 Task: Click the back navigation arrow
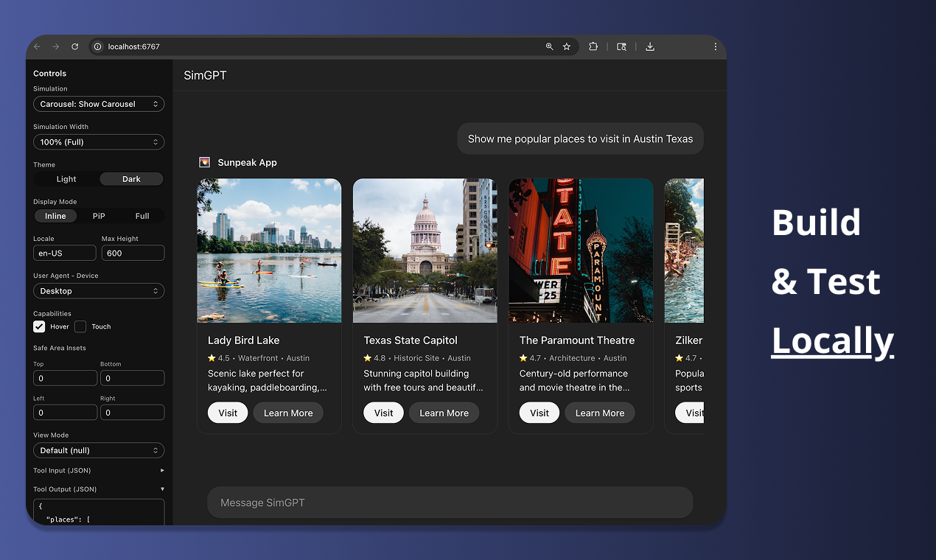click(36, 46)
